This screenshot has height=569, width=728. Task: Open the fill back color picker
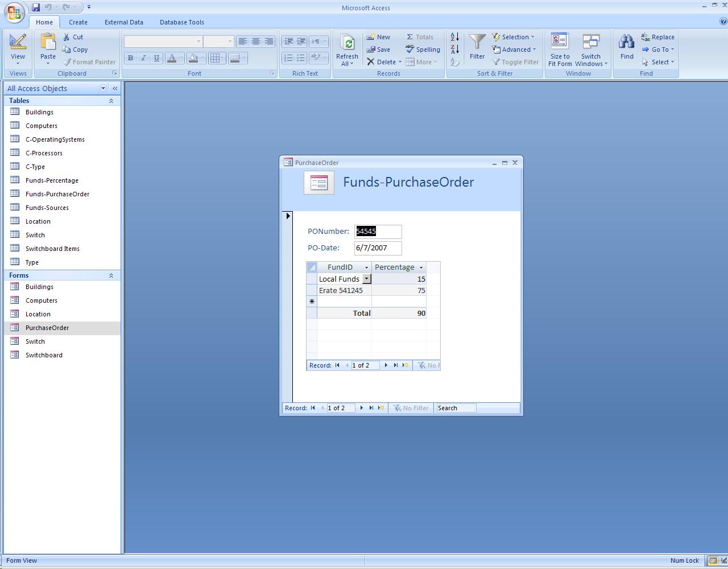196,58
